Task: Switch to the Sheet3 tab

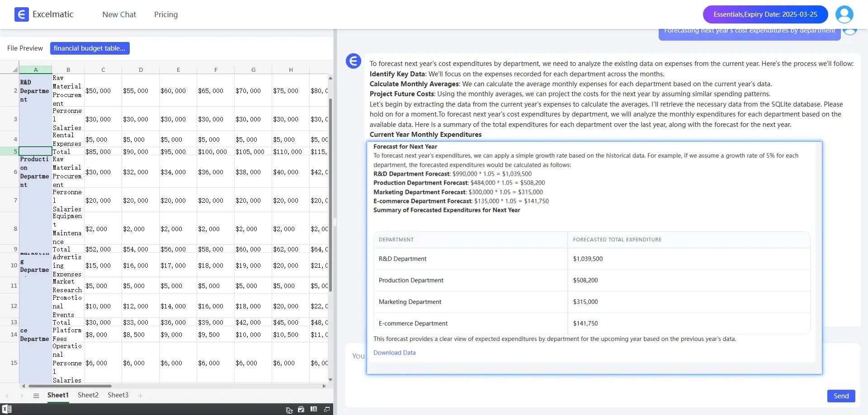Action: tap(118, 395)
